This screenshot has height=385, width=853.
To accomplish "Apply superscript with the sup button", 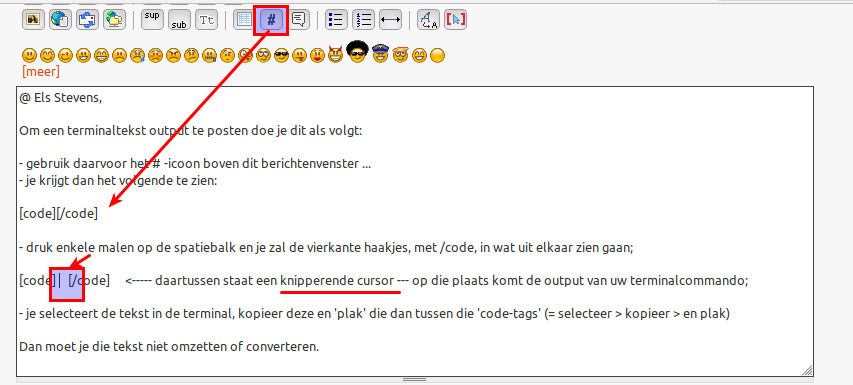I will click(152, 20).
